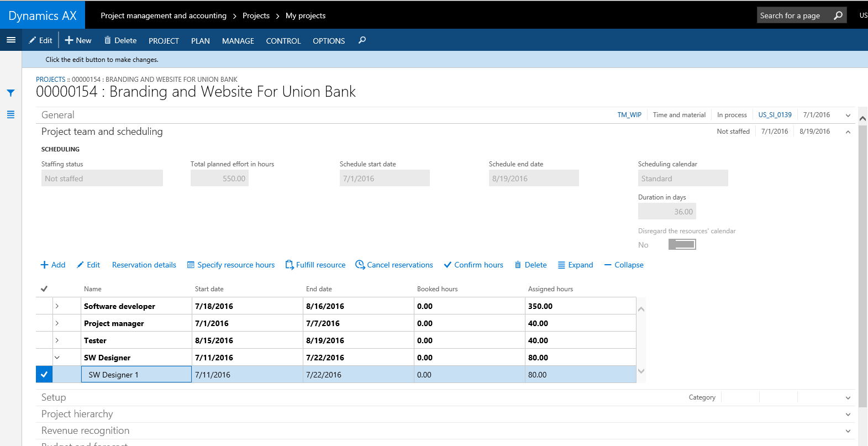Delete the project via top toolbar
868x446 pixels.
(x=120, y=40)
